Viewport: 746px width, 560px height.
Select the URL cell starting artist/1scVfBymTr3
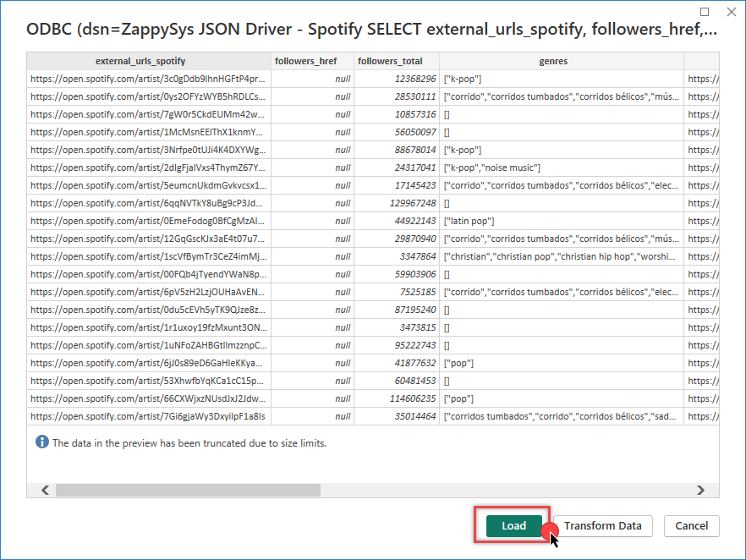coord(149,256)
